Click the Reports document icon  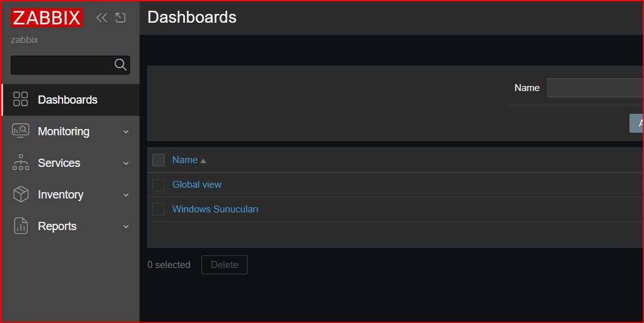tap(21, 226)
